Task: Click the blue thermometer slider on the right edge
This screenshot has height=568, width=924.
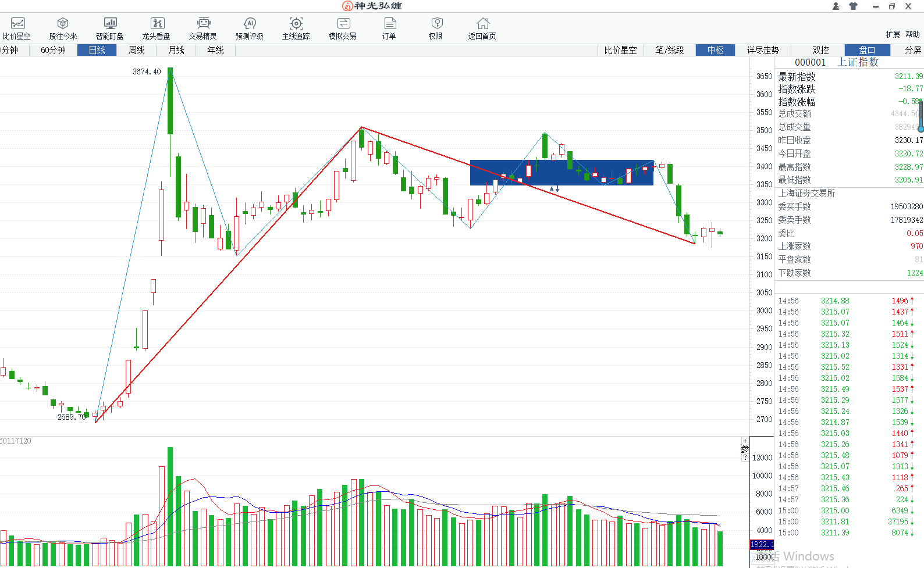Action: pos(921,116)
